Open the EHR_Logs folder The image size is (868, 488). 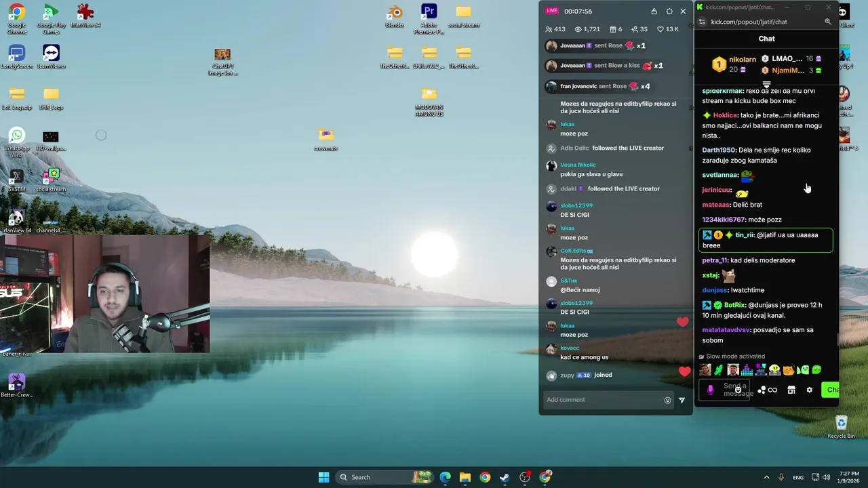[x=51, y=98]
